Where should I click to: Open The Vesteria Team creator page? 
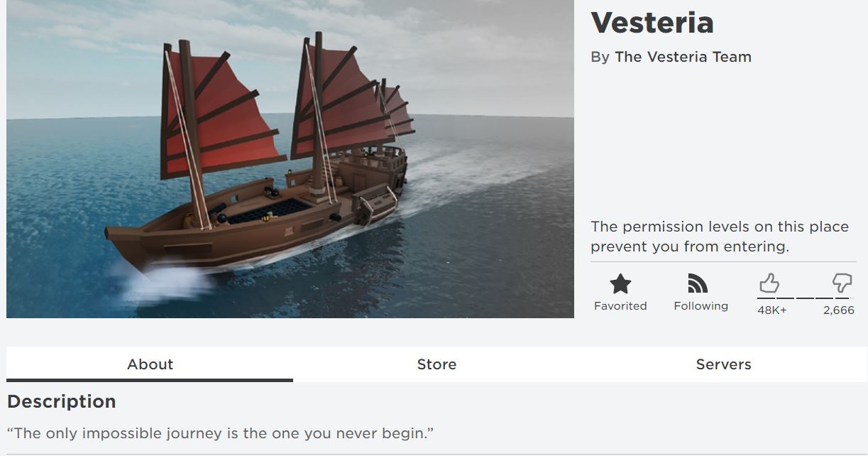683,57
